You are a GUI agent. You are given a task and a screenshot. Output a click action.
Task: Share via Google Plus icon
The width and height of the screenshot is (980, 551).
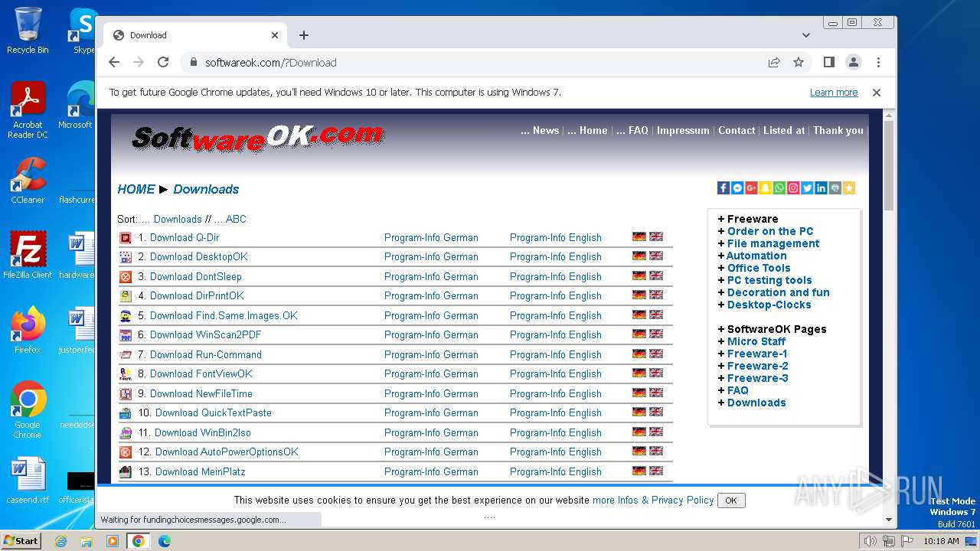[751, 188]
